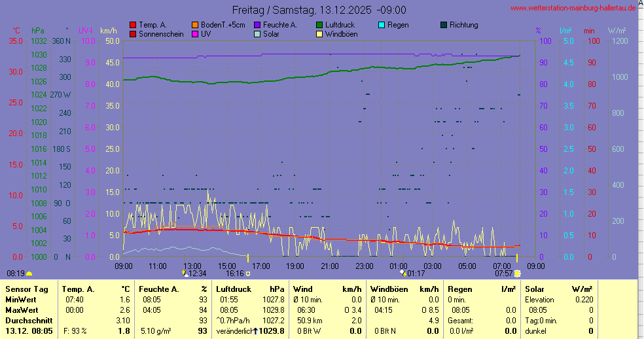Click the cyan Regen legend square

coord(382,25)
